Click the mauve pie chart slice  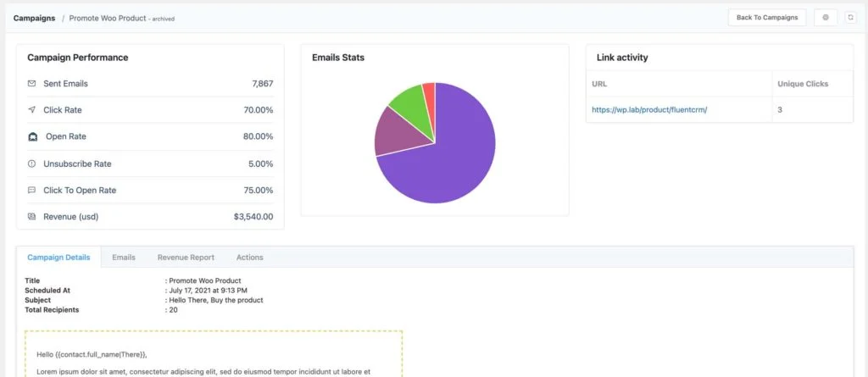[x=396, y=132]
